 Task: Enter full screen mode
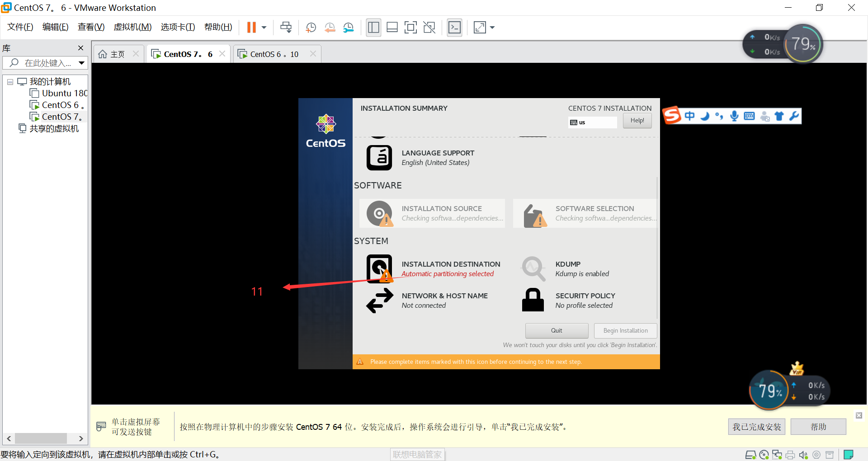click(410, 28)
